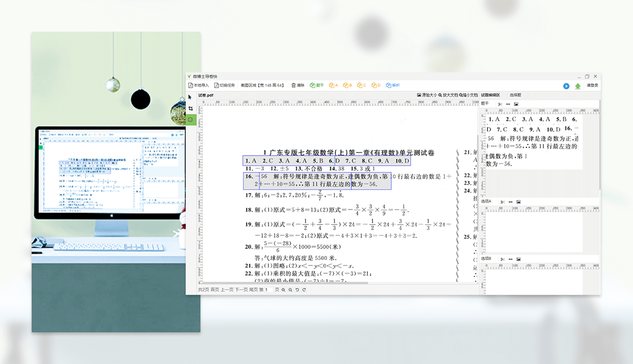Switch to the 选择题 tab

point(515,95)
